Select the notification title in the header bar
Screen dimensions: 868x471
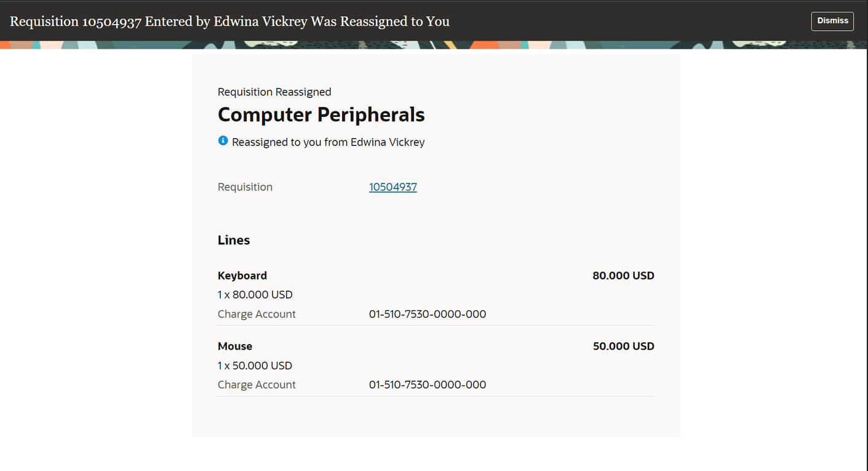pos(229,22)
